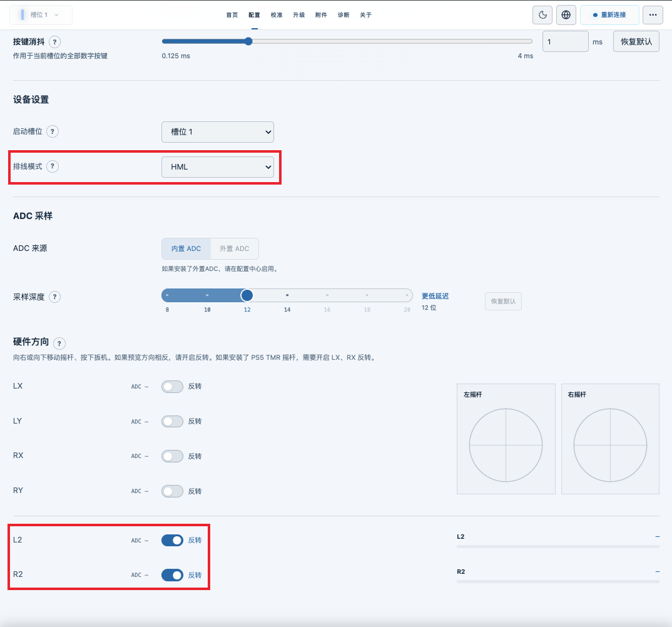Click the 重新连接 button

[x=609, y=15]
